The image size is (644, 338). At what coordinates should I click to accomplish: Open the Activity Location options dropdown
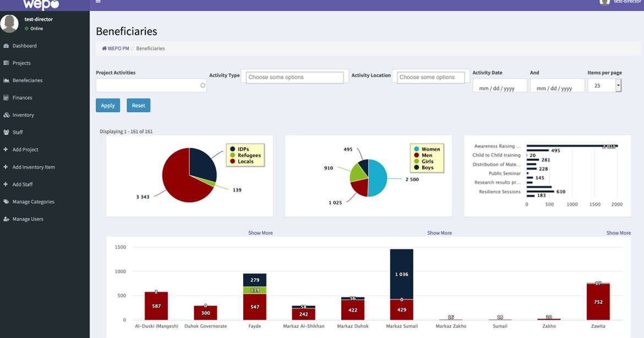coord(429,77)
